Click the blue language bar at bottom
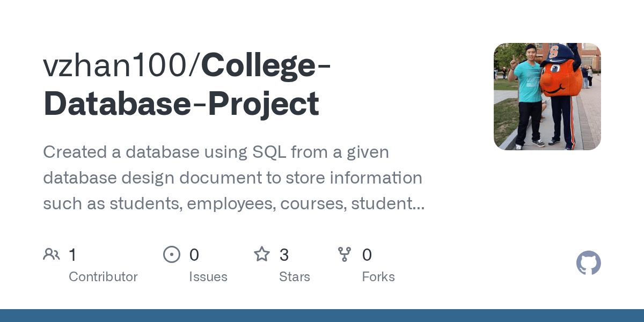 [322, 316]
